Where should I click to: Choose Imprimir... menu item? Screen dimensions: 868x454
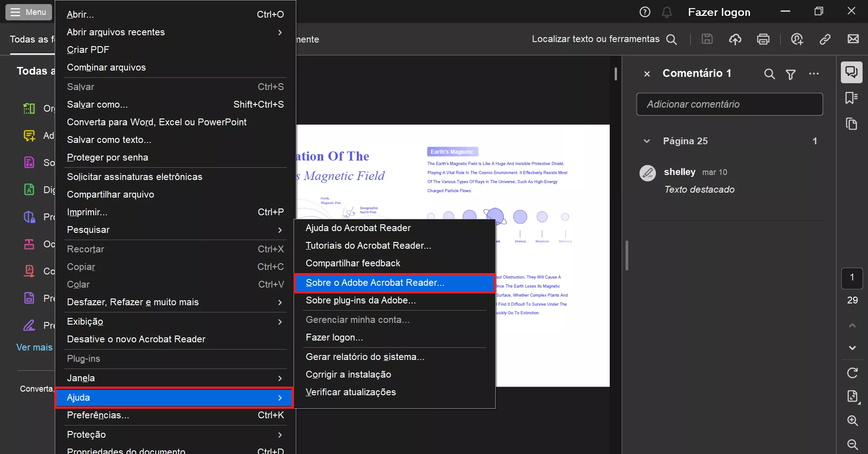click(x=175, y=212)
